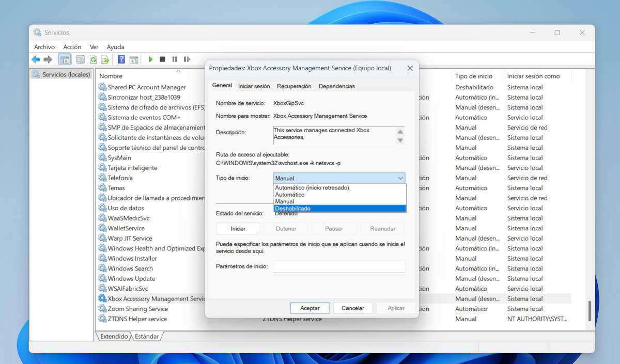
Task: Close the Xbox Accessory properties dialog
Action: tap(410, 68)
